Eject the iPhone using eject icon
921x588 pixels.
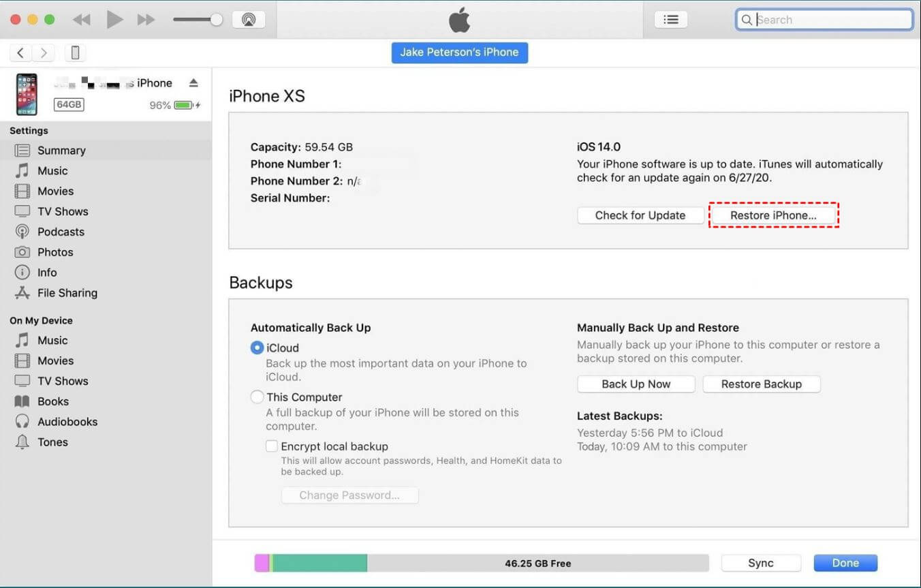[193, 83]
